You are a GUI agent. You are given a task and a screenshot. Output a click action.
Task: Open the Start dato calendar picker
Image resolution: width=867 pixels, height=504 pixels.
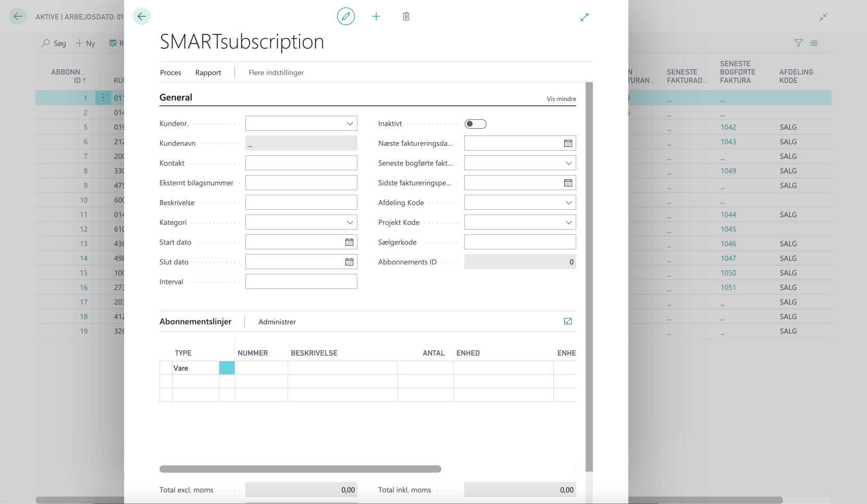click(x=349, y=242)
